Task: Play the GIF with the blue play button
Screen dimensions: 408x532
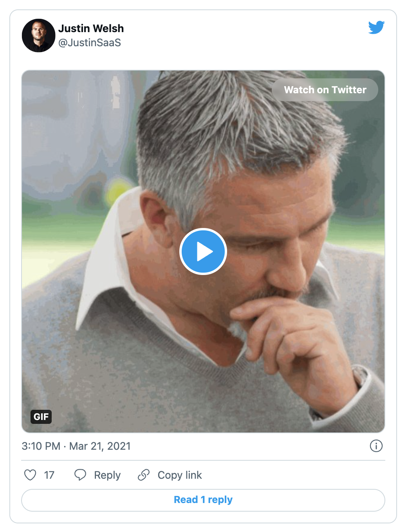Action: coord(203,252)
